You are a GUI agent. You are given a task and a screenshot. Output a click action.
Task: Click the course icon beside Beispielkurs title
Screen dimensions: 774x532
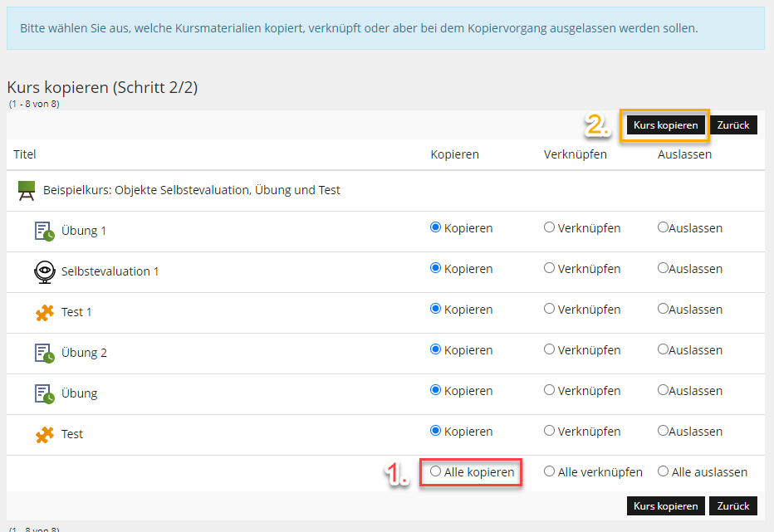(27, 190)
